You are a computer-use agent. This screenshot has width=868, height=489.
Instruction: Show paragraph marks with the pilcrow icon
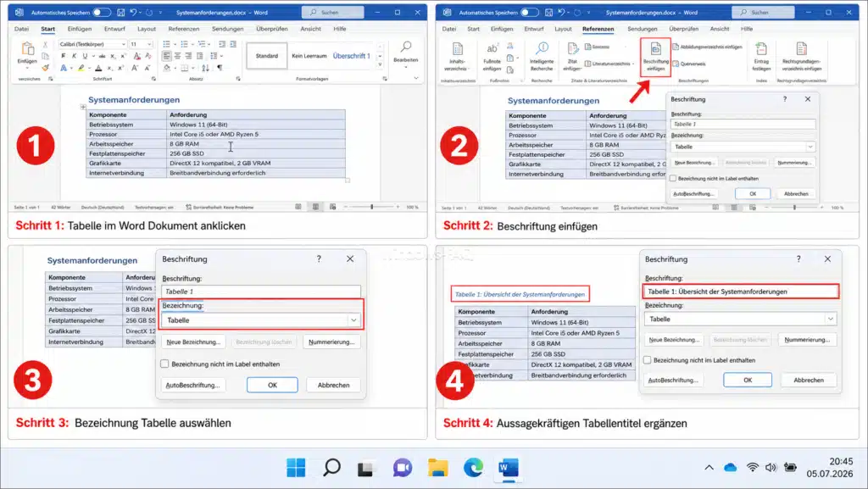point(220,68)
